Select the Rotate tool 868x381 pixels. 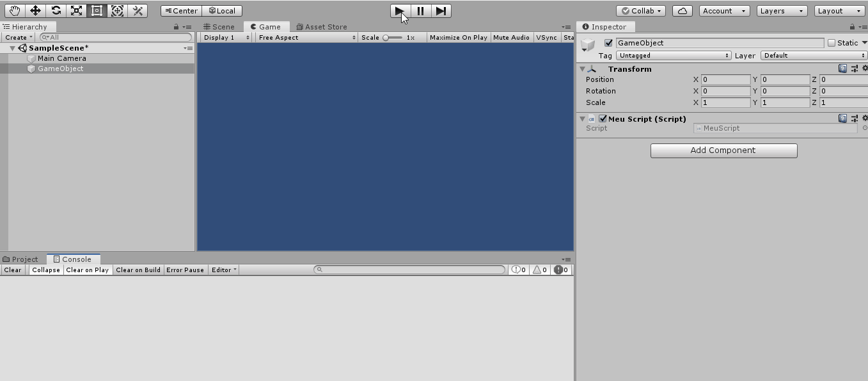56,11
